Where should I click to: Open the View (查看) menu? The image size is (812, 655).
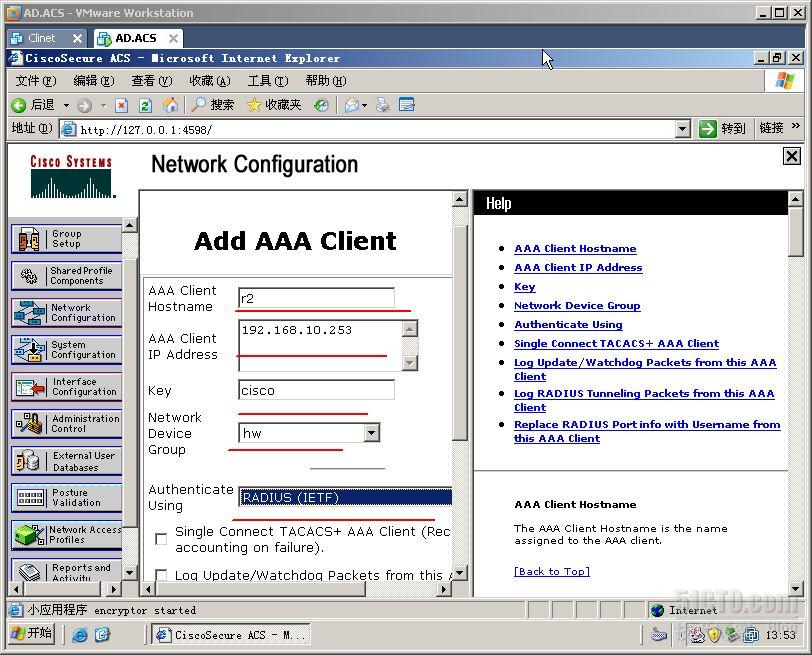point(152,81)
